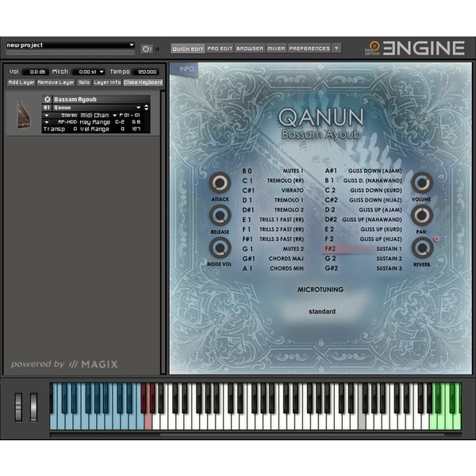Click the Noise Vol knob

coord(220,248)
